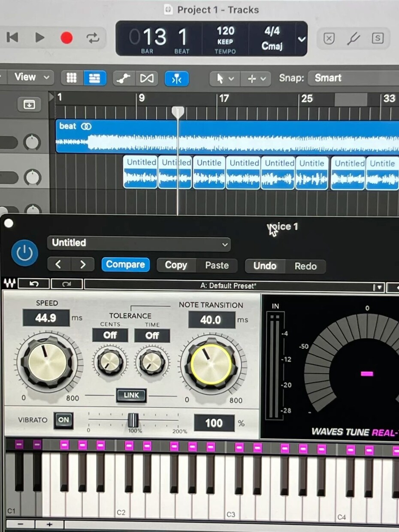Click the S screenset icon top right

(378, 39)
